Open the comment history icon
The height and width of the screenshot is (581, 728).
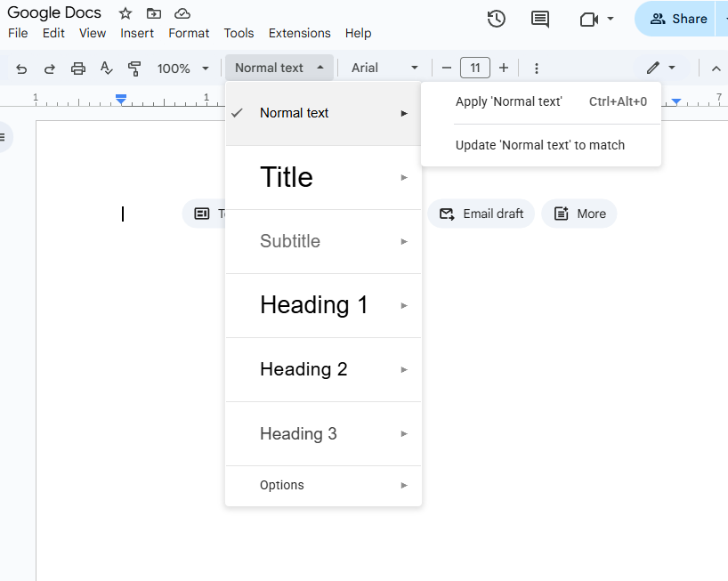[x=539, y=19]
